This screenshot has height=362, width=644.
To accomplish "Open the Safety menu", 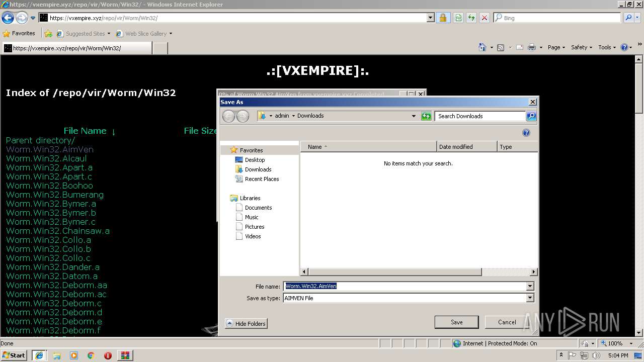I will 582,47.
